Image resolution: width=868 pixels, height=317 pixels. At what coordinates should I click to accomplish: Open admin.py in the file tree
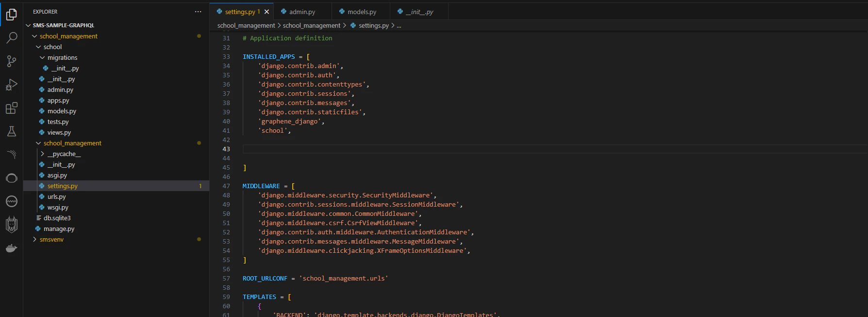pos(60,89)
